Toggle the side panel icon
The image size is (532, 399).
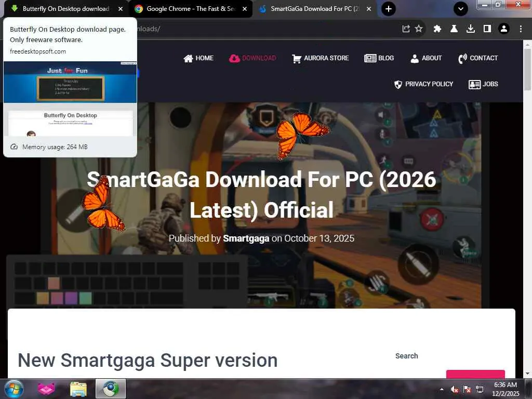point(487,29)
